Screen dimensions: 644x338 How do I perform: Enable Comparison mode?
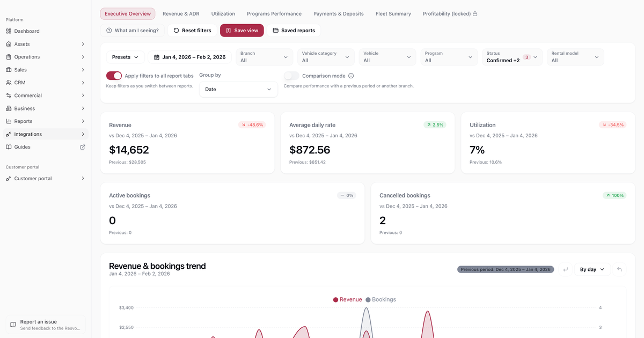tap(291, 76)
